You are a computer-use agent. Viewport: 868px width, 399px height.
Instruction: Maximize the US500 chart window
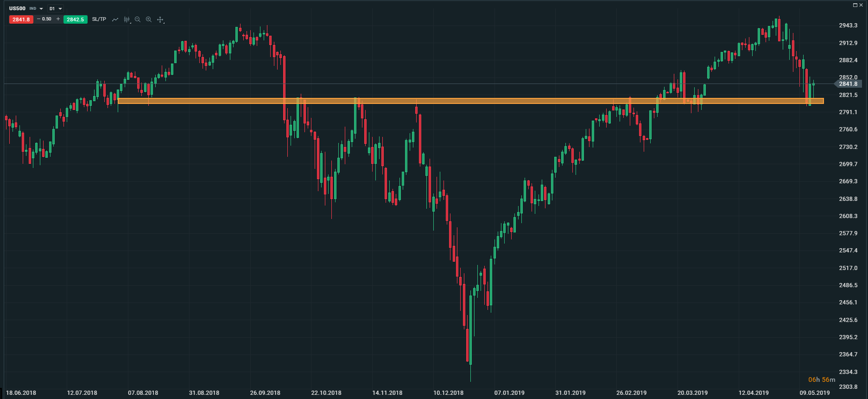click(855, 5)
